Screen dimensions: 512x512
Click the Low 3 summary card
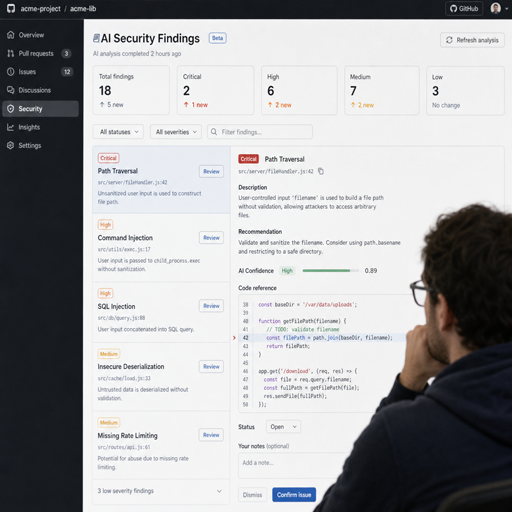(465, 91)
